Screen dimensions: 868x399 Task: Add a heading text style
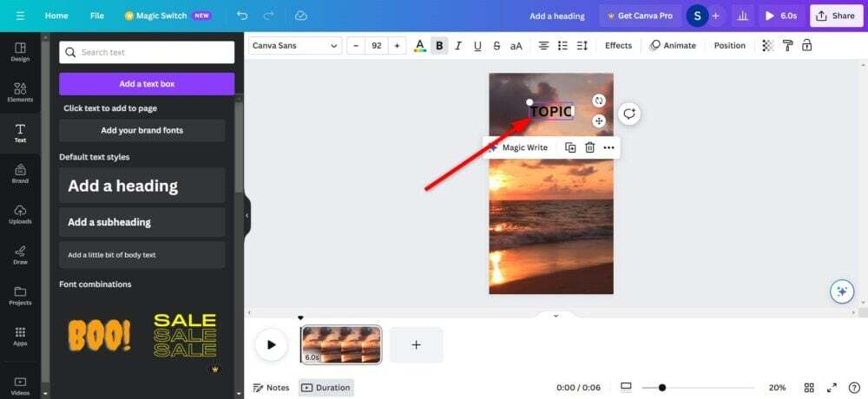coord(142,186)
